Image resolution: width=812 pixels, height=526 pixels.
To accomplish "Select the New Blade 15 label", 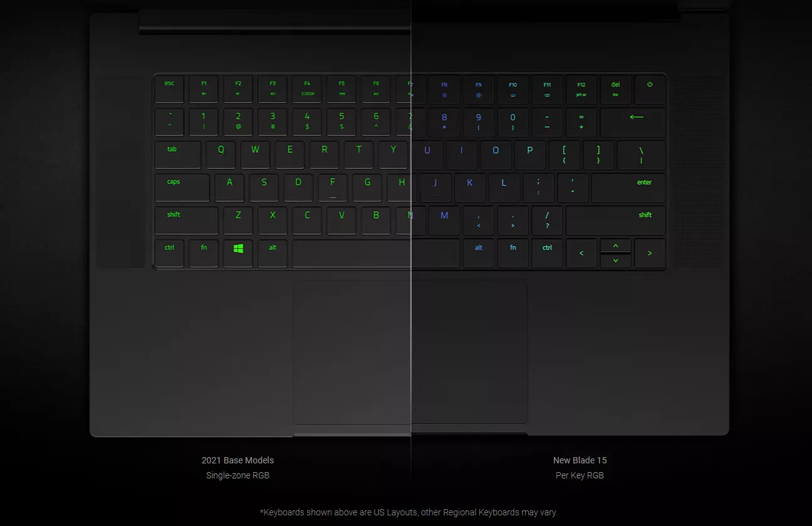I will [x=580, y=460].
